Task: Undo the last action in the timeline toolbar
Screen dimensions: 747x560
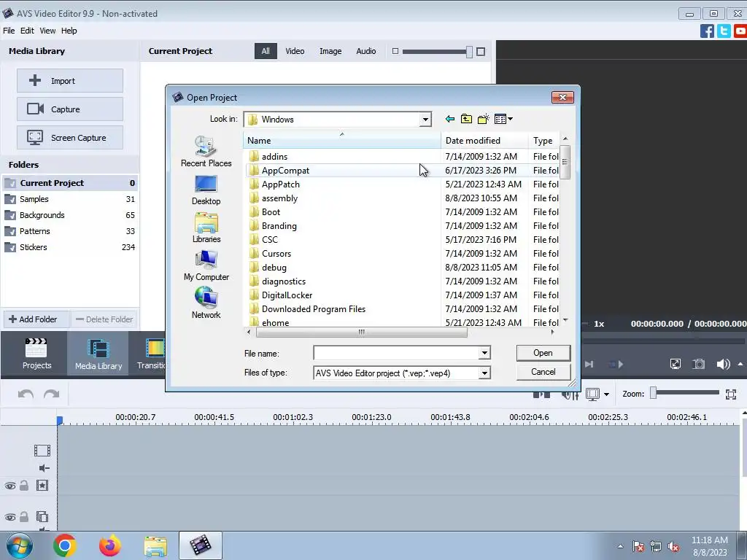Action: coord(26,394)
